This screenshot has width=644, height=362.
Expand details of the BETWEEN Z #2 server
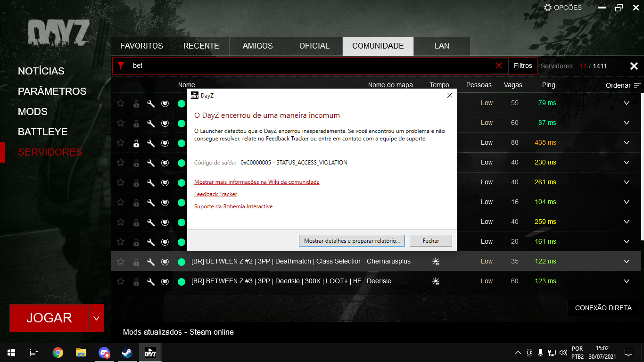(627, 262)
